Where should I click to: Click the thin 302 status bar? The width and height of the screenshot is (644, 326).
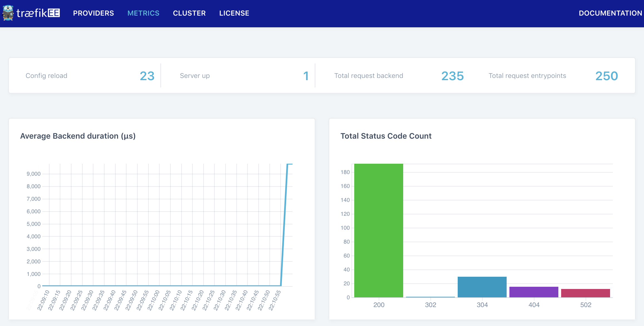click(430, 297)
